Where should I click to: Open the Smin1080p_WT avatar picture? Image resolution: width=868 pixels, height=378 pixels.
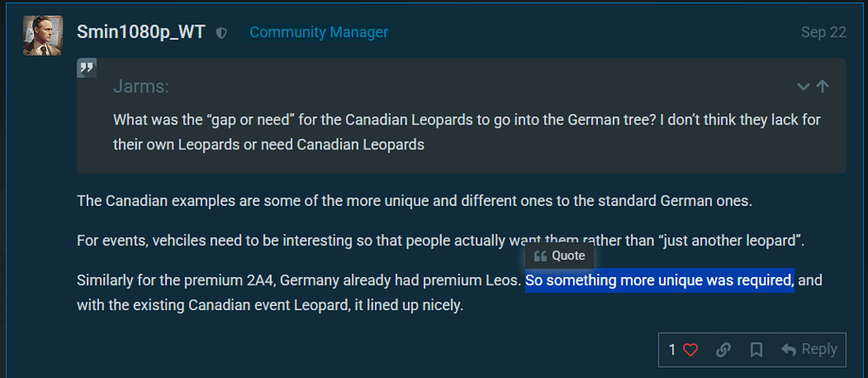(x=43, y=36)
